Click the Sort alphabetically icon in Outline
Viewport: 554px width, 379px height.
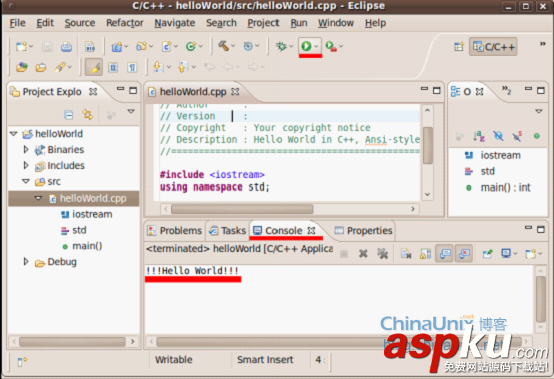(479, 136)
